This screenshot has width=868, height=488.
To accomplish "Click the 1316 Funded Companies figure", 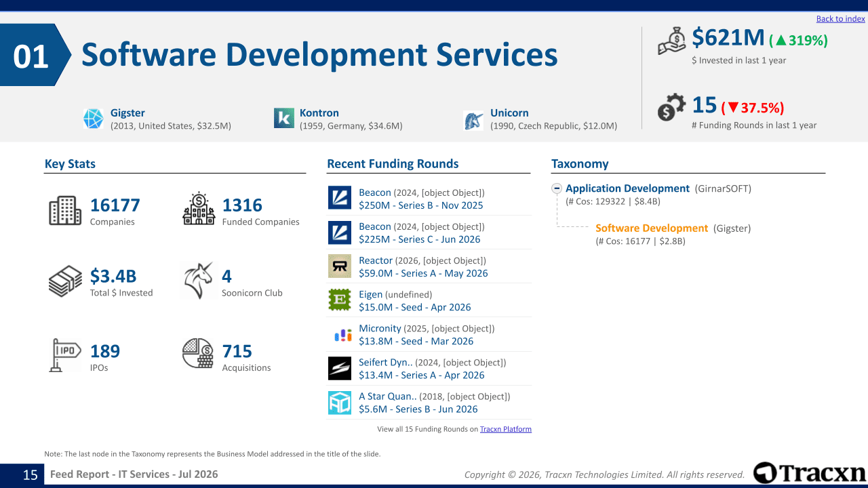I will 242,205.
